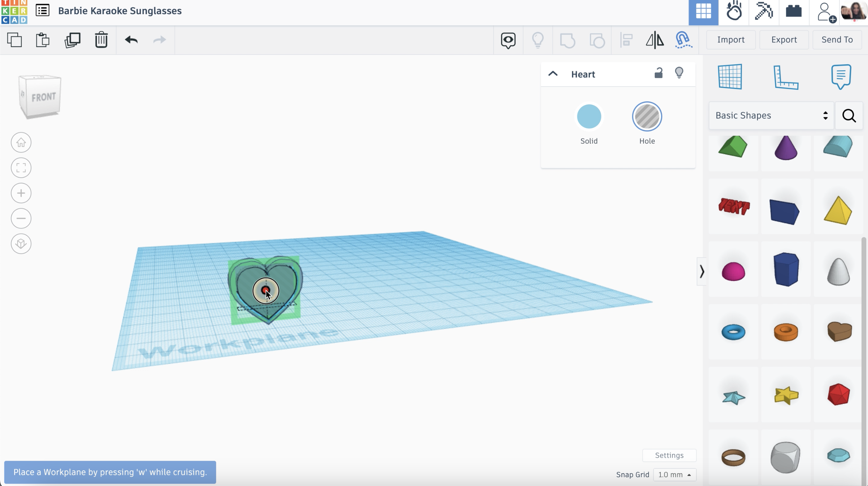Screen dimensions: 868x486
Task: Collapse the Heart inspector panel
Action: [x=553, y=74]
